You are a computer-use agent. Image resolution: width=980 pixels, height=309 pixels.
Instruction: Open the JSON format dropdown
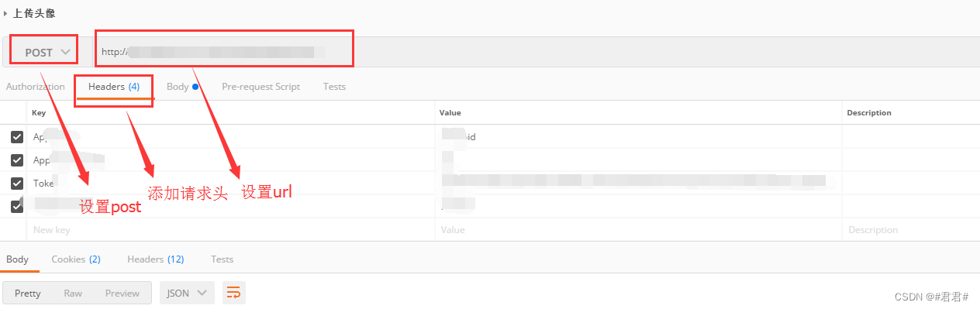coord(187,293)
